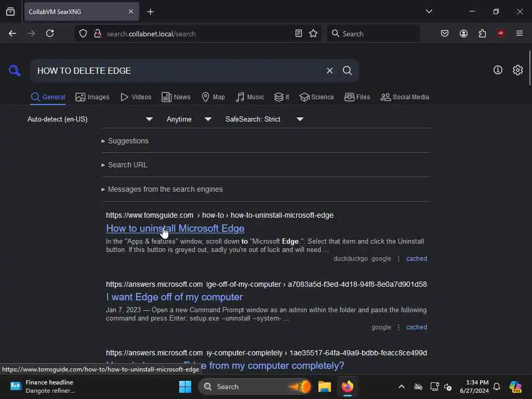Open the Anytime time range dropdown
The width and height of the screenshot is (532, 399).
[x=189, y=119]
